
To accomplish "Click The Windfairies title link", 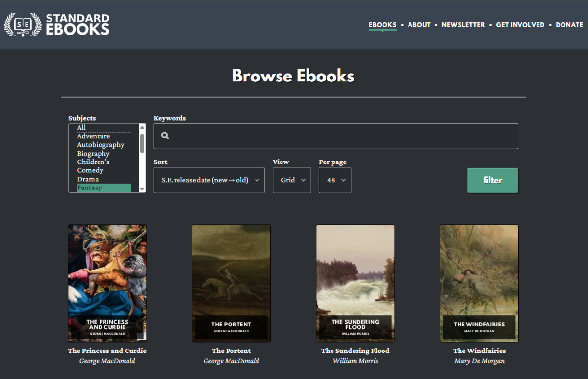I will (x=479, y=351).
